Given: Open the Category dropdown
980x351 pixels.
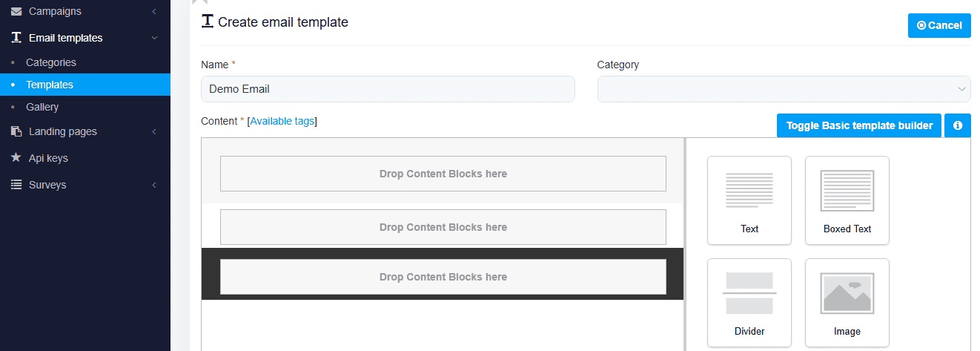Looking at the screenshot, I should [x=784, y=89].
